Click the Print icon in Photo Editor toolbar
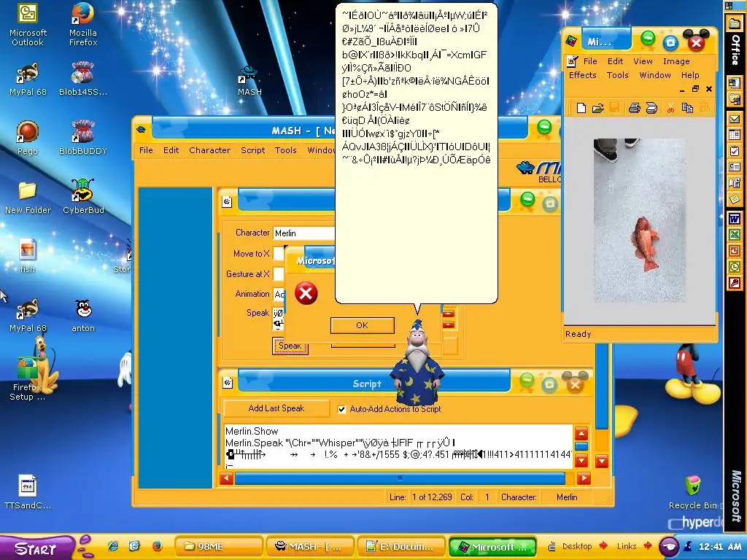Image resolution: width=747 pixels, height=560 pixels. (634, 108)
